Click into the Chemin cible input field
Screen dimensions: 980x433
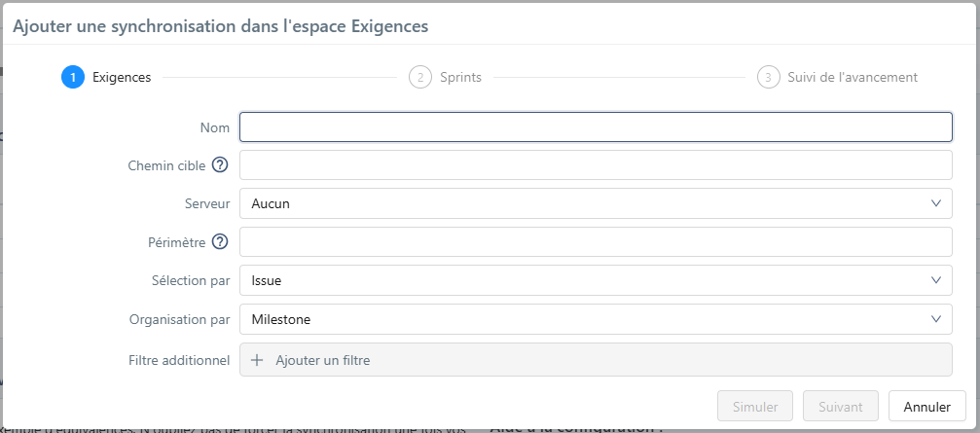tap(596, 165)
